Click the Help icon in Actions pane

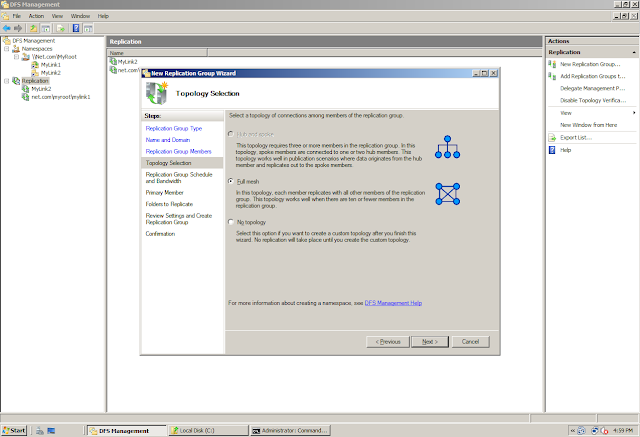pyautogui.click(x=552, y=150)
